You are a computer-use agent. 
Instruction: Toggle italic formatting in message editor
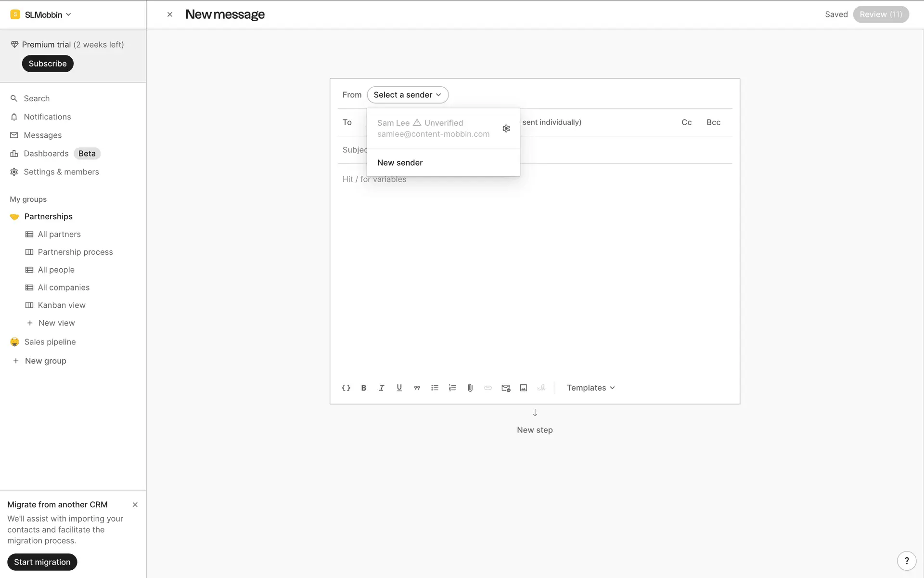pos(382,388)
